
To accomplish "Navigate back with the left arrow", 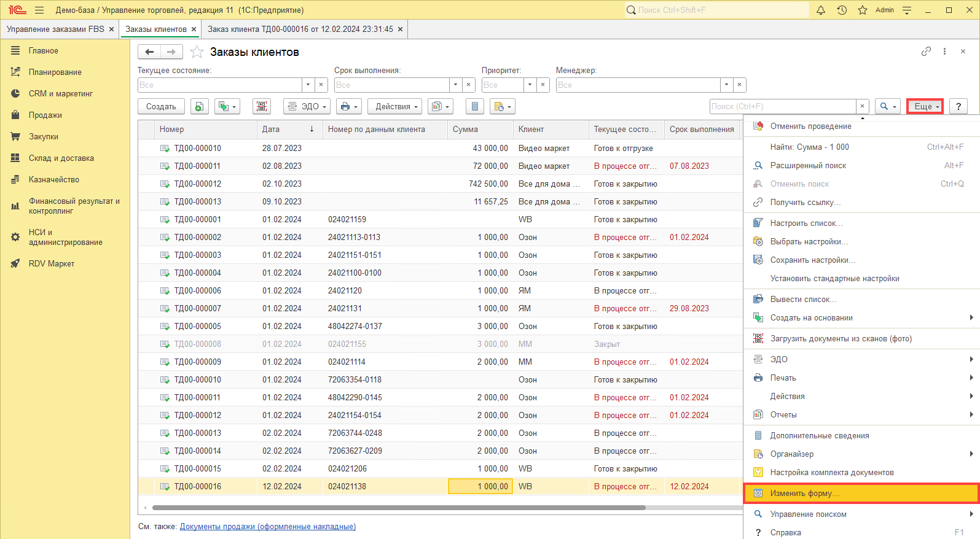I will (149, 52).
